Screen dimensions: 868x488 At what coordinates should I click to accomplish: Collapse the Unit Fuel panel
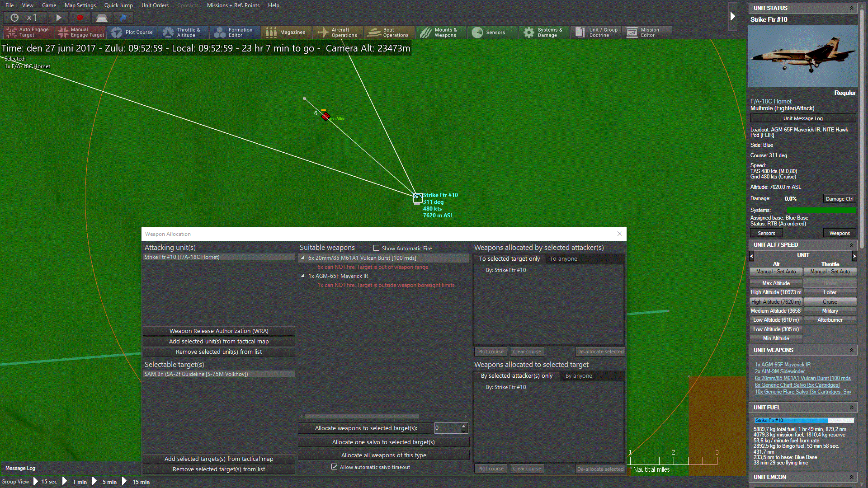click(851, 408)
